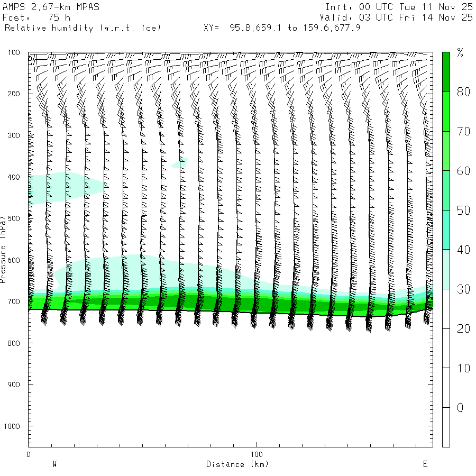Click the 'Init: 00 UTC Tue 11 Nov 25' text
The height and width of the screenshot is (476, 476).
[399, 7]
